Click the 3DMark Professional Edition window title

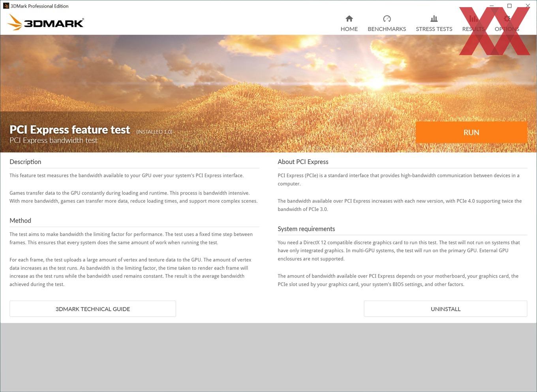[x=39, y=6]
